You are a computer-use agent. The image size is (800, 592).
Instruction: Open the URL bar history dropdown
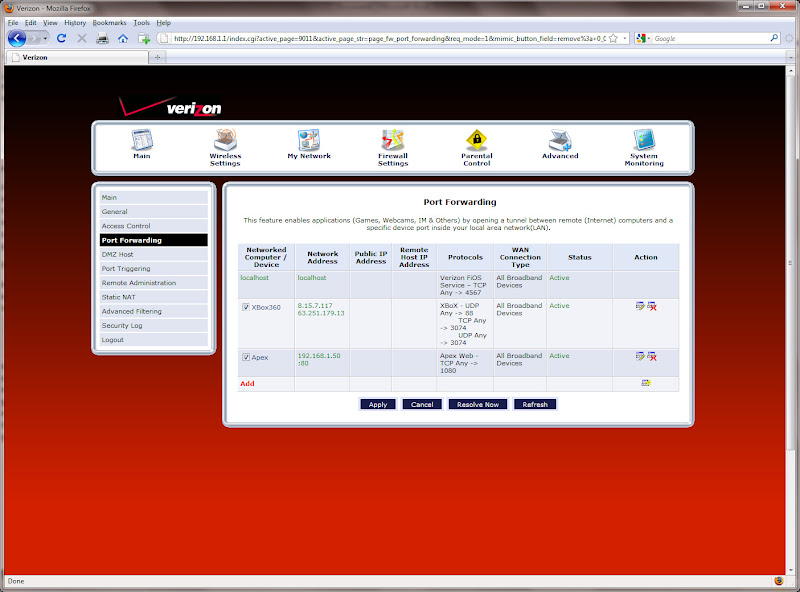click(624, 38)
